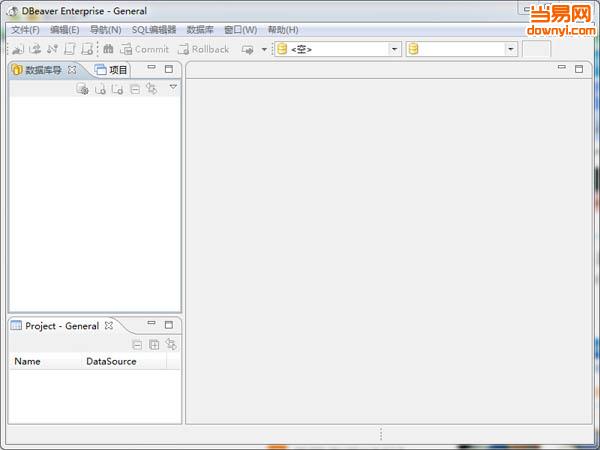600x450 pixels.
Task: Open the 数据库 menu
Action: click(x=200, y=30)
